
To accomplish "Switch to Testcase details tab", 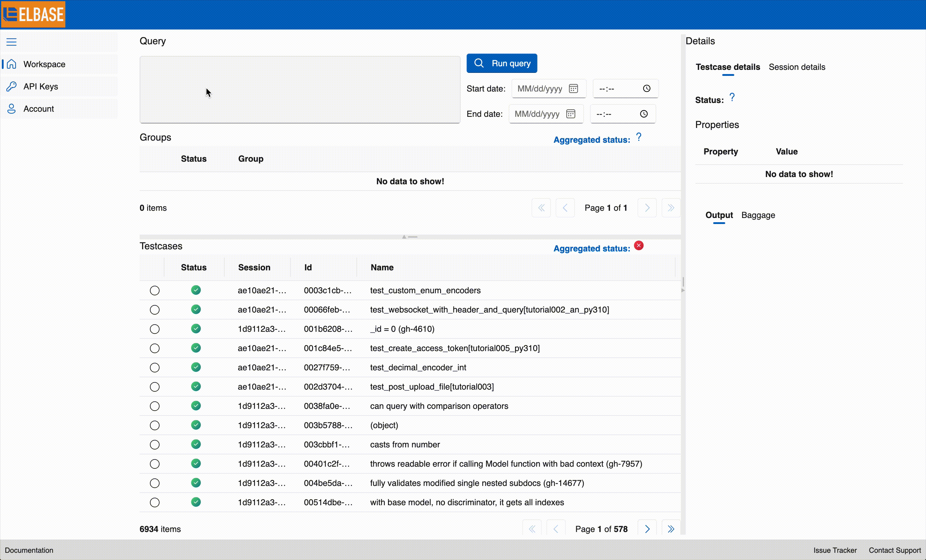I will coord(728,67).
